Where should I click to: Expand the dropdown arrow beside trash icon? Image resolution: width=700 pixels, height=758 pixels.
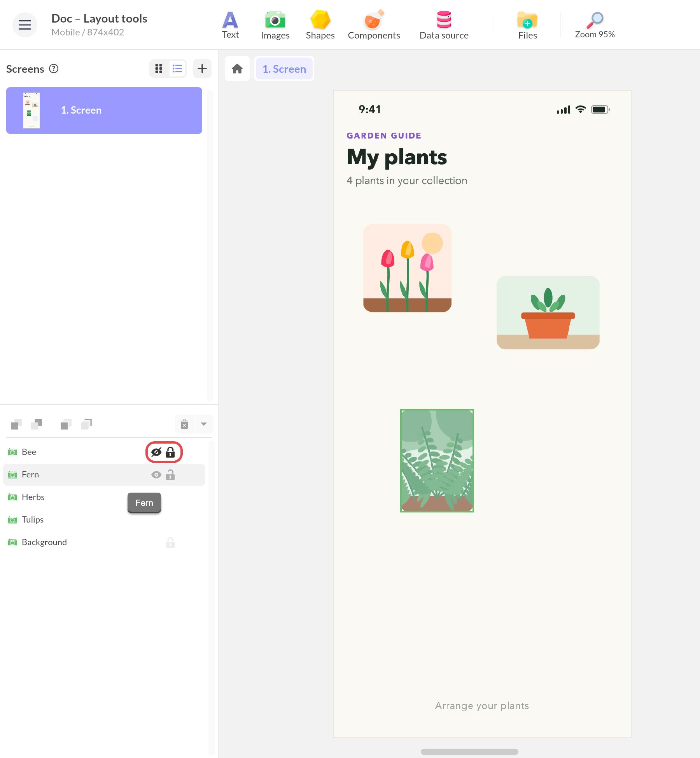[204, 424]
